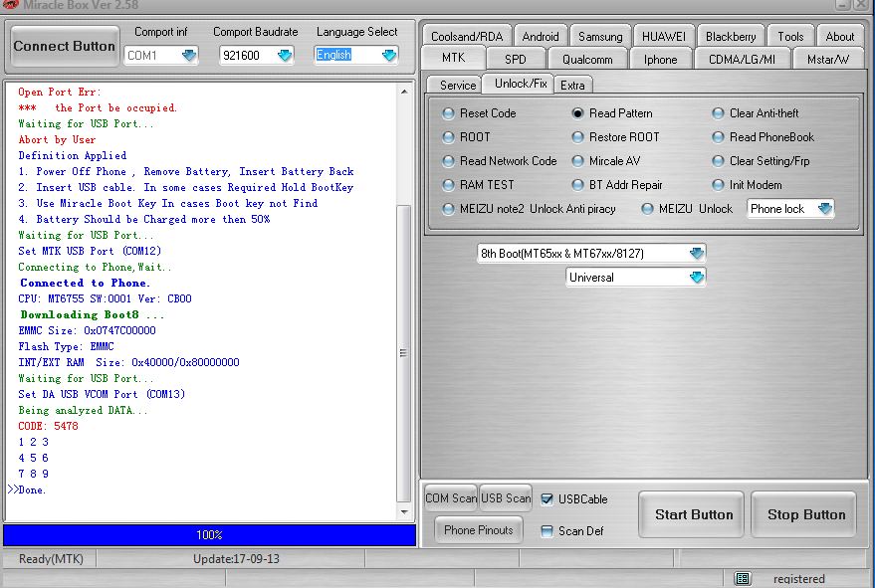Click the status bar registered panel icon
The image size is (875, 588).
tap(742, 578)
